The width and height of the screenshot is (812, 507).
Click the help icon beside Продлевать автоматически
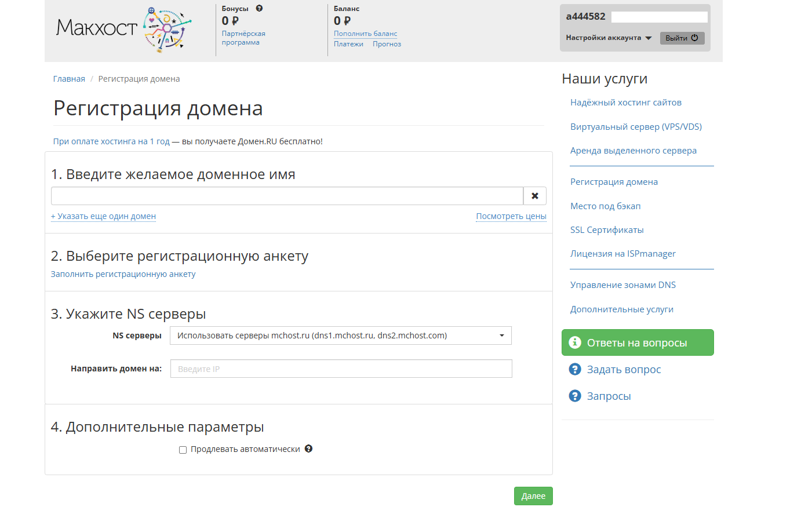click(x=308, y=448)
